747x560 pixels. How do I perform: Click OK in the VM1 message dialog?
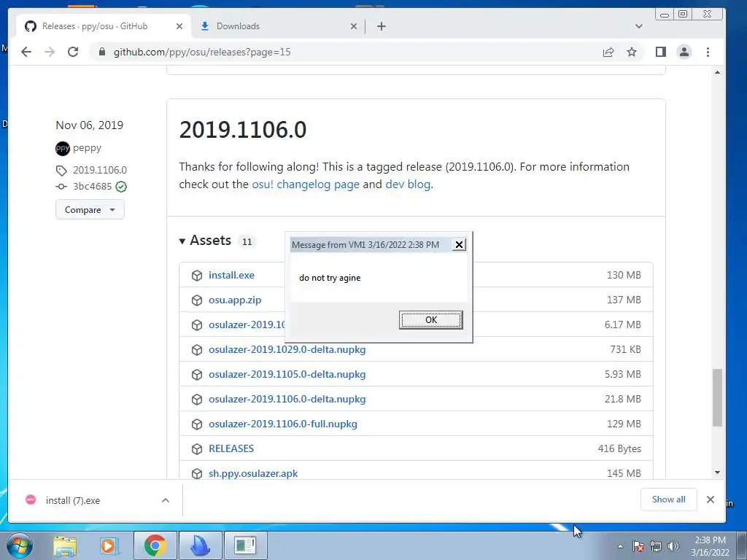click(x=430, y=320)
